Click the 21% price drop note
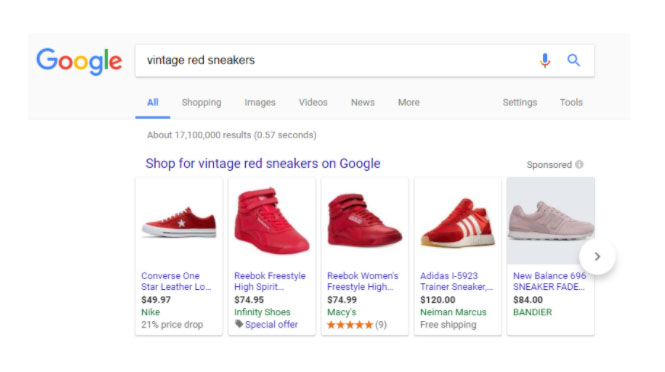This screenshot has height=372, width=665. click(x=172, y=324)
